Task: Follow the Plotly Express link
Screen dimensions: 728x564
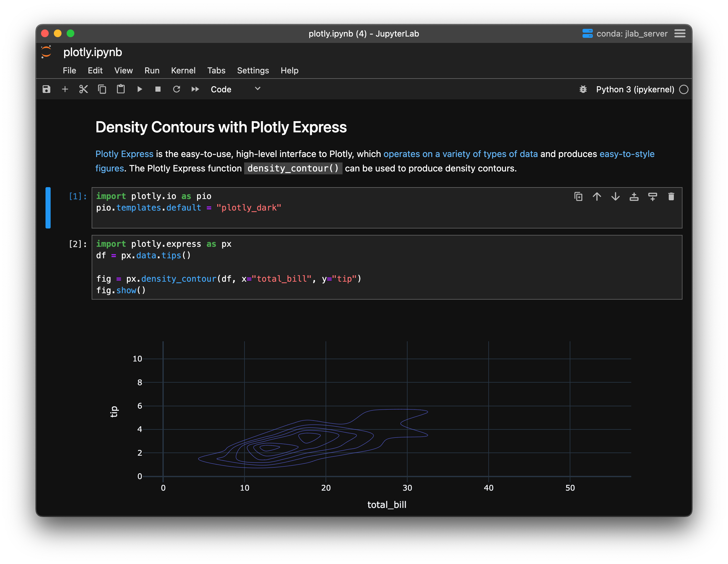Action: (x=124, y=154)
